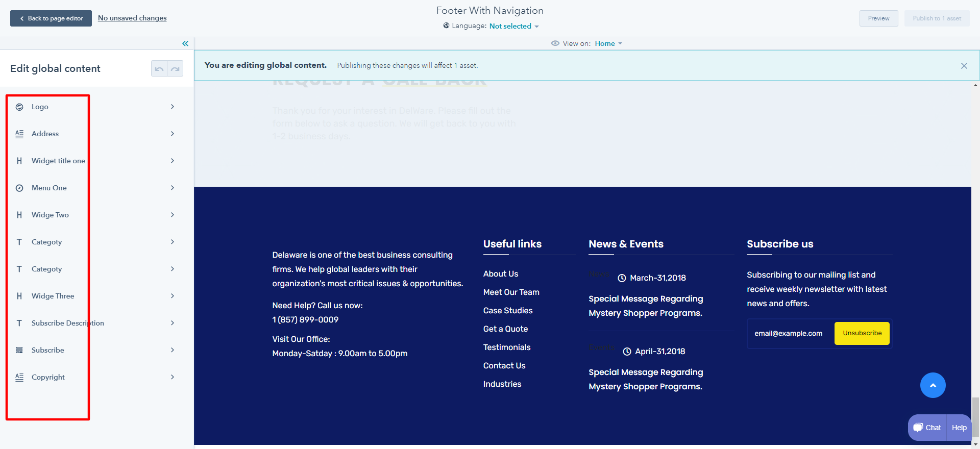Dismiss the global content notification banner
The height and width of the screenshot is (449, 980).
coord(964,66)
